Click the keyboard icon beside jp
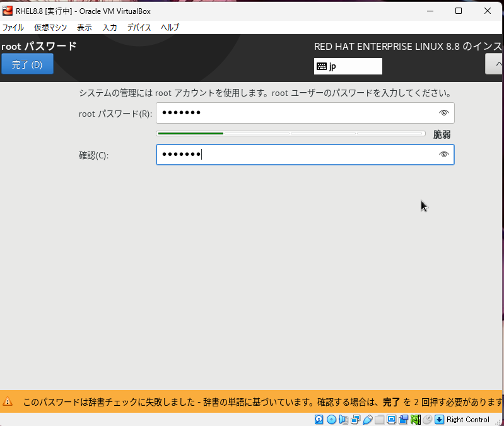 322,66
